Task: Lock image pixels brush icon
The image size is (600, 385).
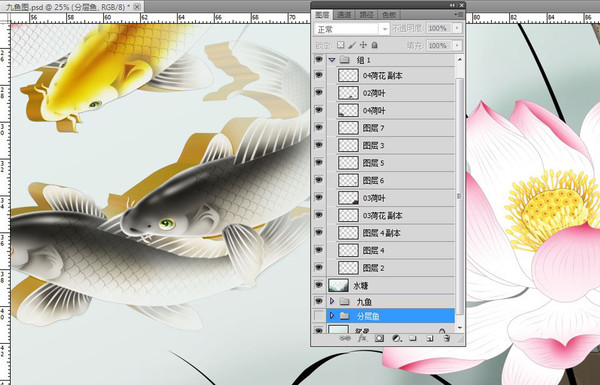Action: tap(352, 45)
